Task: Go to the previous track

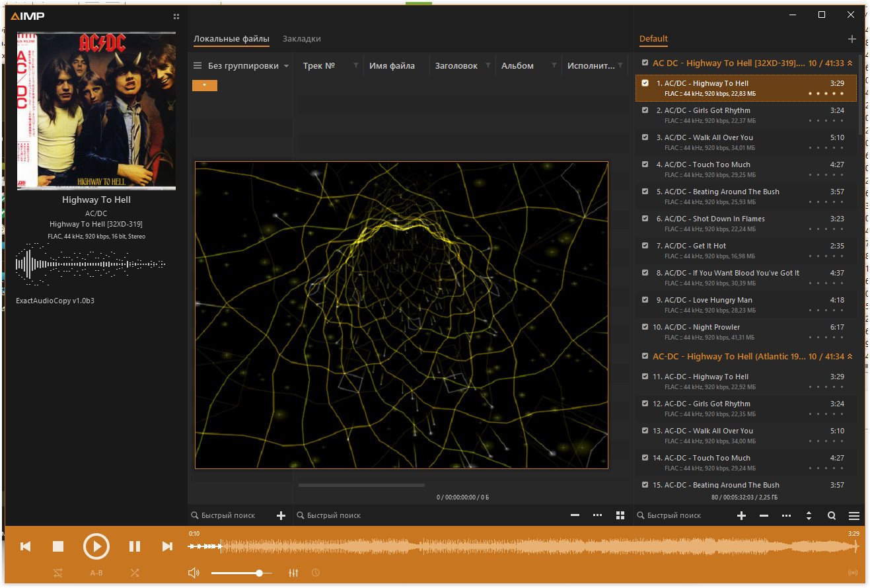Action: [x=26, y=546]
